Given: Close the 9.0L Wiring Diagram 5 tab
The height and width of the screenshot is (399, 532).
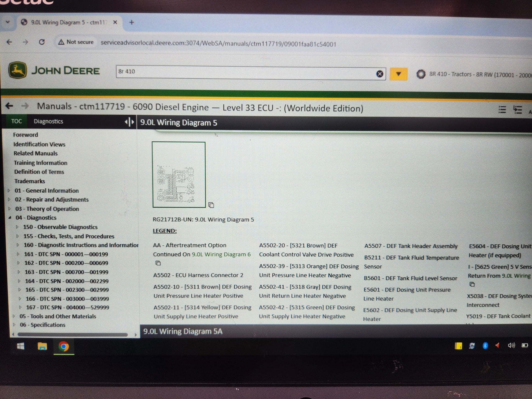Looking at the screenshot, I should click(115, 22).
